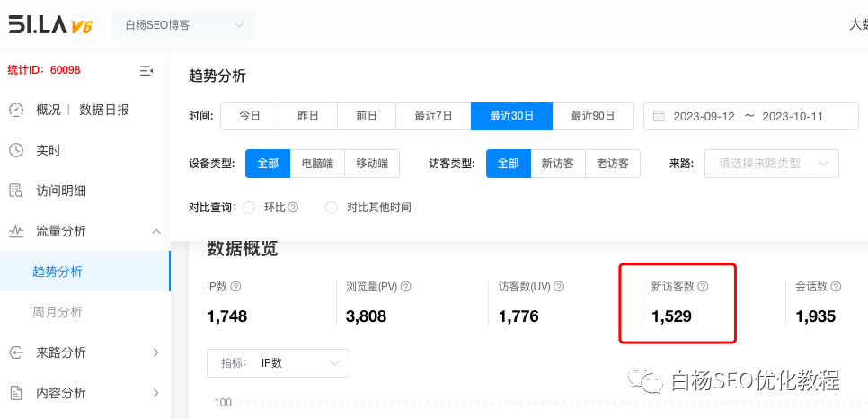Click the 访客数 value 1,776
This screenshot has height=419, width=868.
point(518,316)
